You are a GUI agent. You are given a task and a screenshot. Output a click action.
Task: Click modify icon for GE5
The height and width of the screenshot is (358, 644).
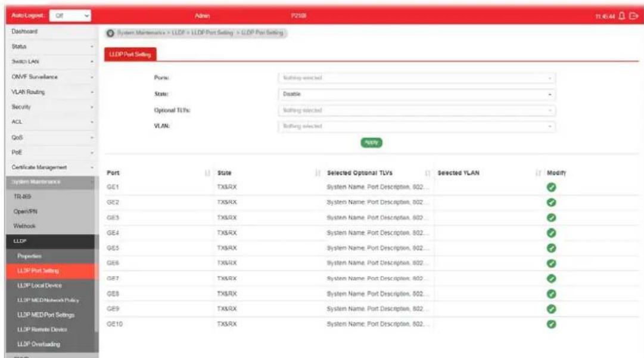tap(551, 248)
